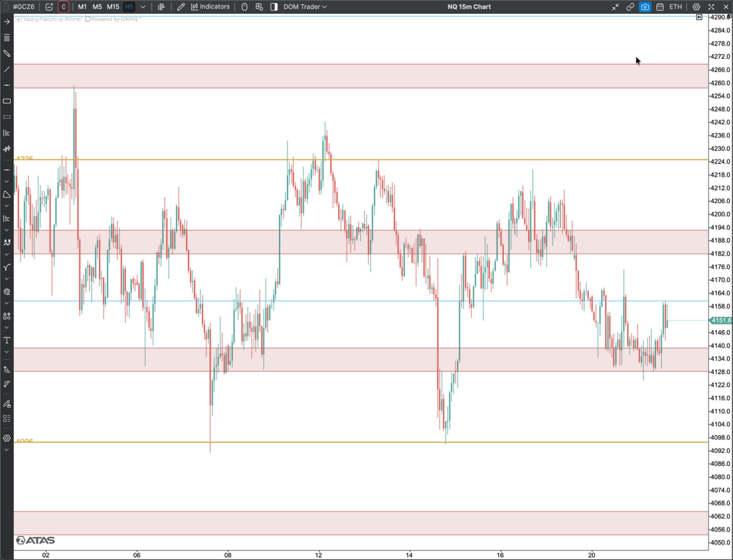Open the Indicators menu
This screenshot has width=733, height=560.
tap(210, 7)
